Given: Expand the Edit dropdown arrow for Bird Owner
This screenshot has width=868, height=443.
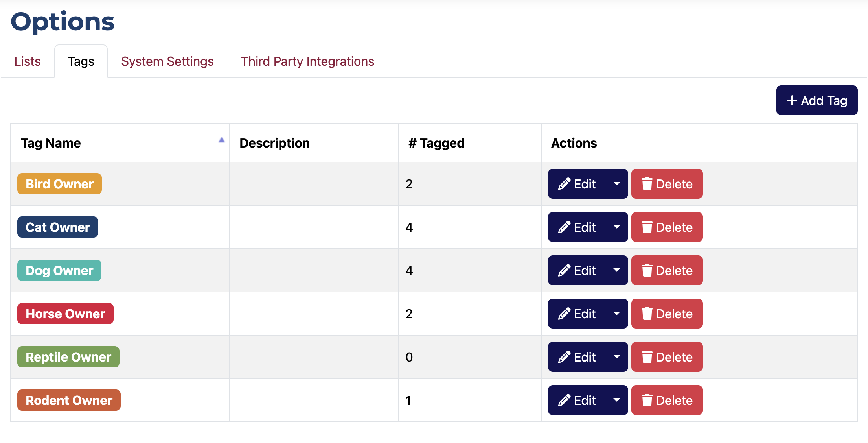Looking at the screenshot, I should (x=617, y=184).
